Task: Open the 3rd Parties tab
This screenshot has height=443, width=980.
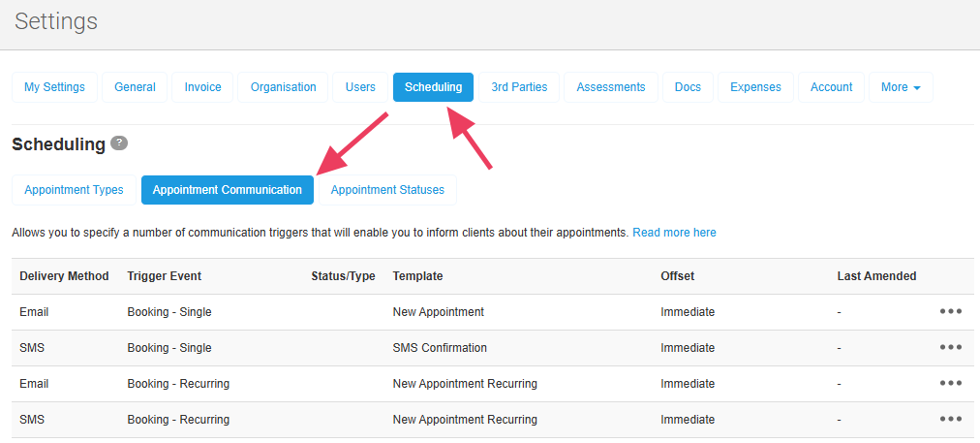Action: 519,87
